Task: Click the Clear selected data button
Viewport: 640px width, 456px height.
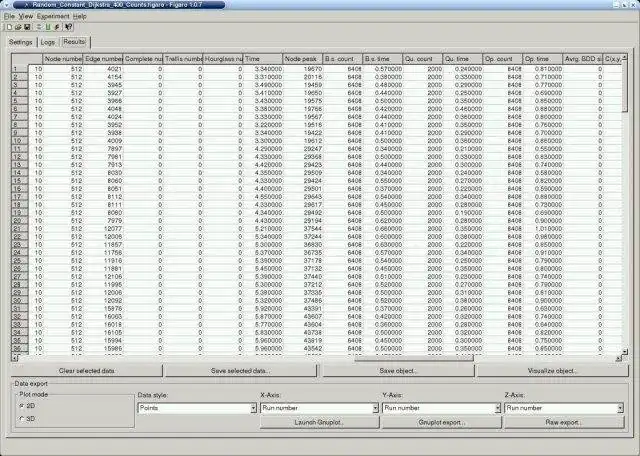Action: pos(87,371)
